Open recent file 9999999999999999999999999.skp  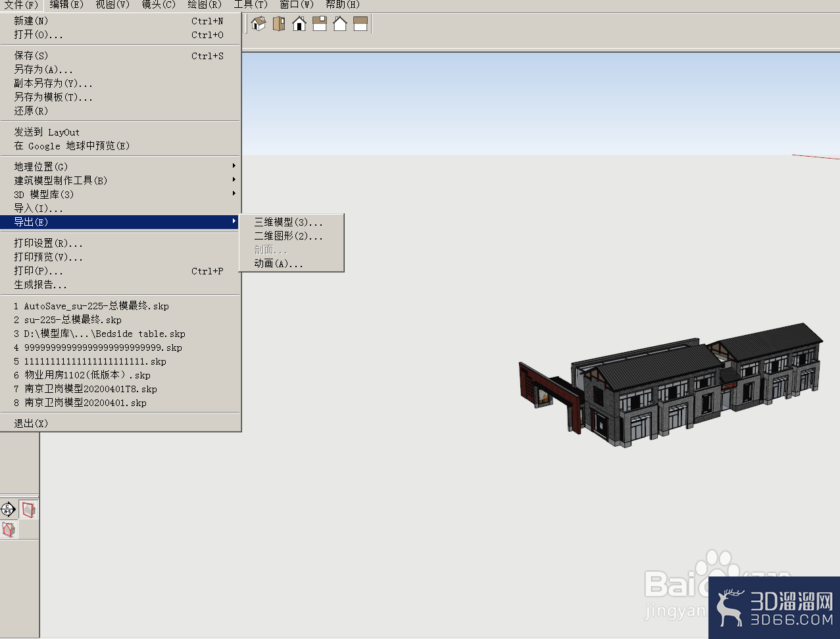coord(121,347)
